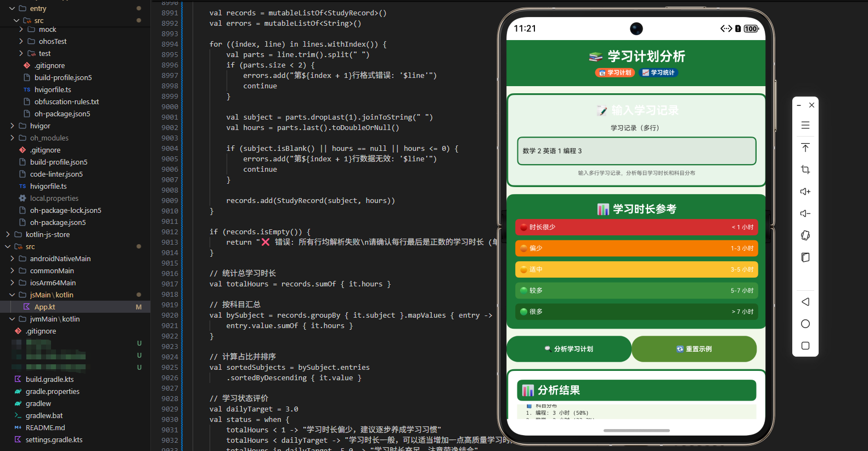
Task: Collapse the jvmMain\kotlin folder
Action: point(12,319)
